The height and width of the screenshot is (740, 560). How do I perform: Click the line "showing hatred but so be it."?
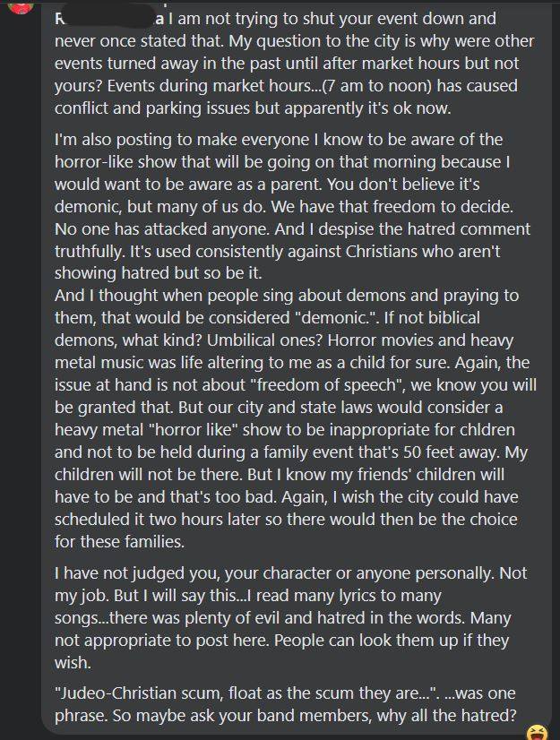point(159,272)
